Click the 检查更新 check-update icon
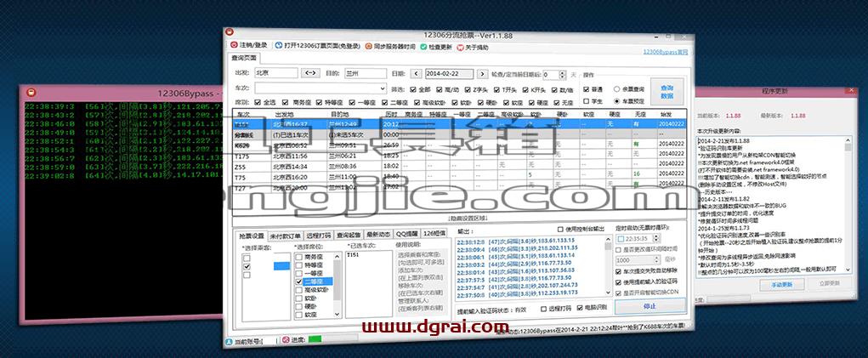 click(x=423, y=47)
